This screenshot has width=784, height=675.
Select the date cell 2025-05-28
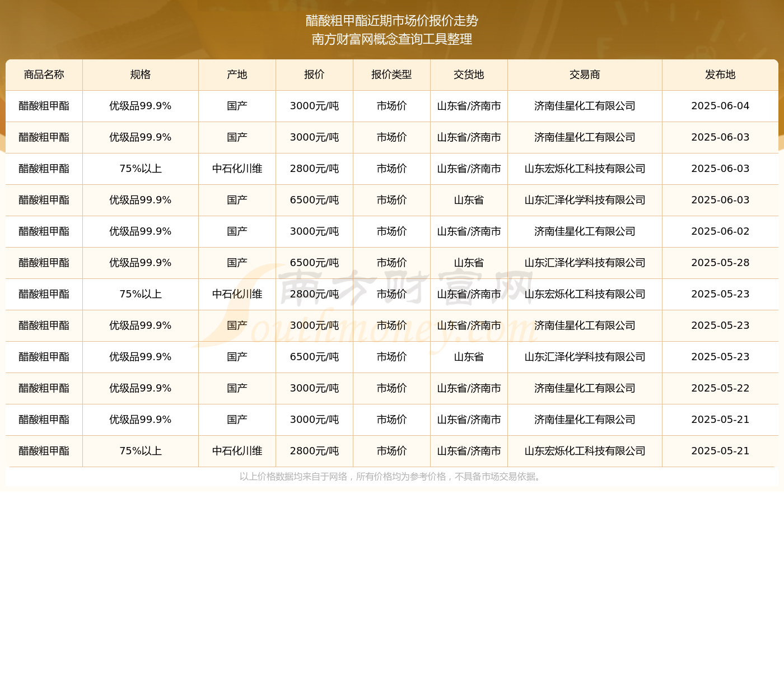[721, 263]
